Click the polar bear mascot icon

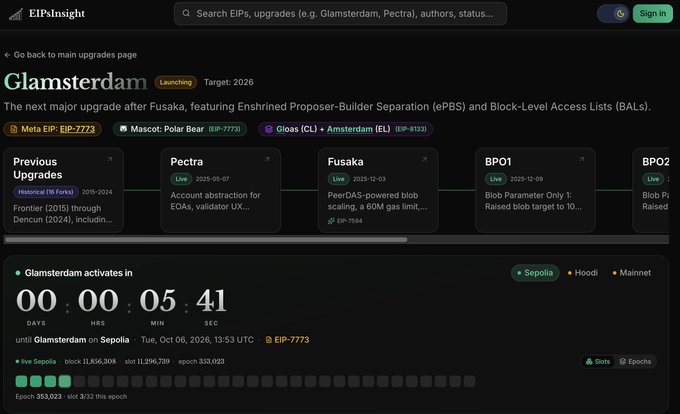[x=123, y=129]
